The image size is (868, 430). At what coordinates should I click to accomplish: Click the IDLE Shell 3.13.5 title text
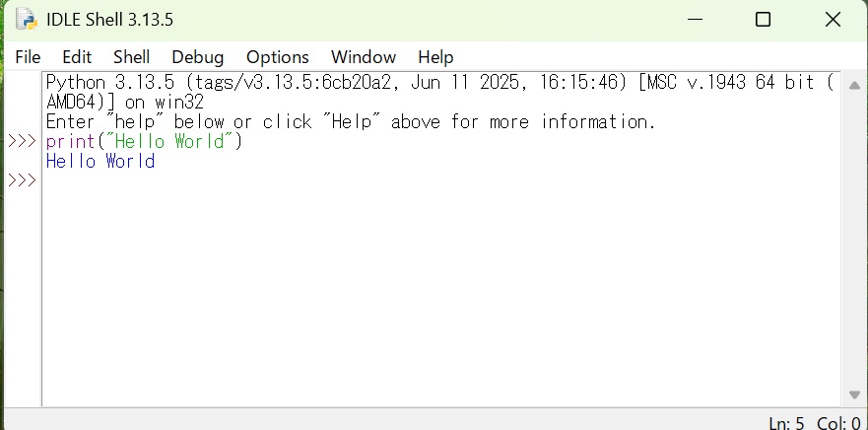[x=116, y=20]
